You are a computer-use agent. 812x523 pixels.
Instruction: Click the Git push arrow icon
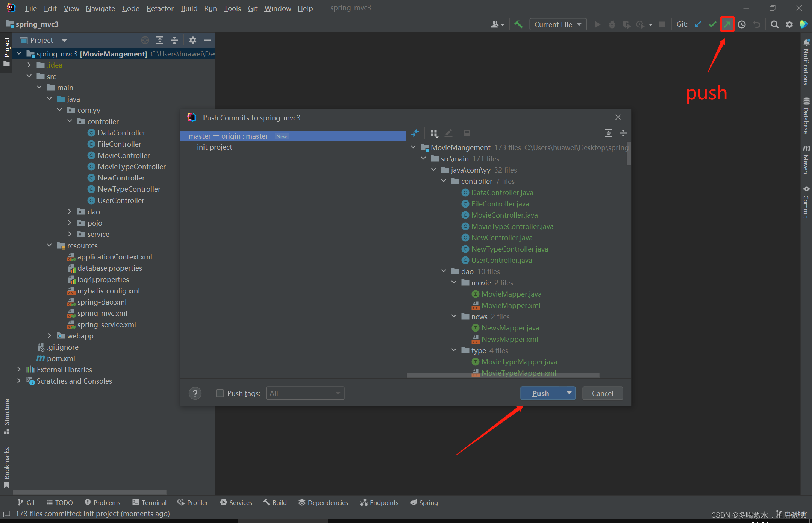(x=727, y=24)
